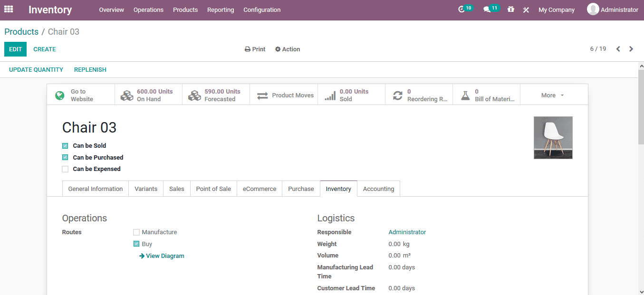Switch to the Purchase tab
The image size is (644, 295).
(x=301, y=189)
